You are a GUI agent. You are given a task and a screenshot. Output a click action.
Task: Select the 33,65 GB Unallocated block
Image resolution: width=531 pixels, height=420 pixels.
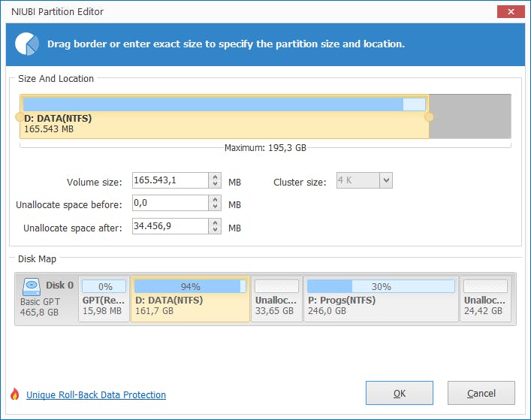pyautogui.click(x=276, y=299)
